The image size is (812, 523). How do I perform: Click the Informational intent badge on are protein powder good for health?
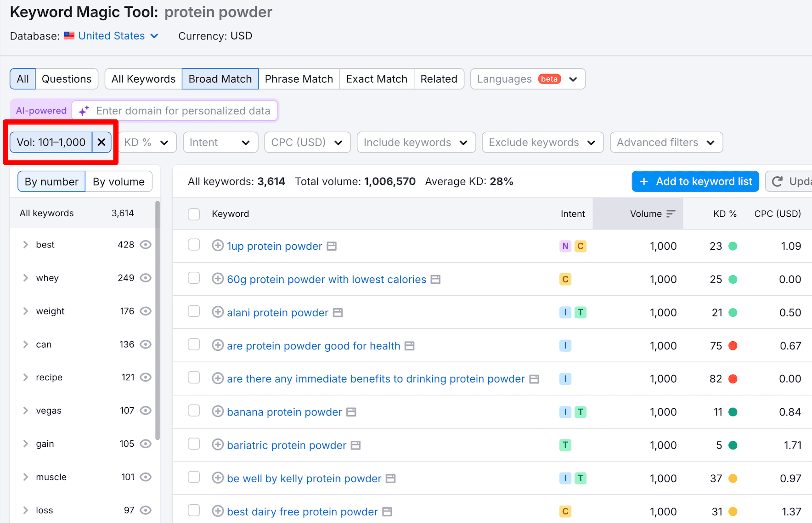tap(565, 345)
